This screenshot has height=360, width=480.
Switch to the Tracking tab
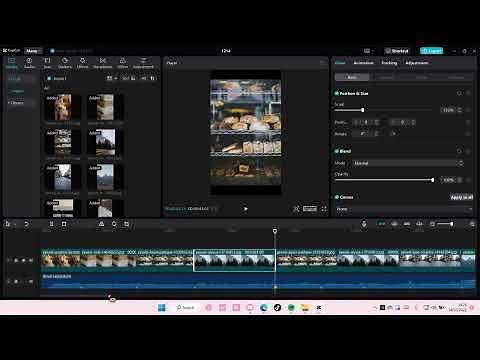pyautogui.click(x=389, y=63)
